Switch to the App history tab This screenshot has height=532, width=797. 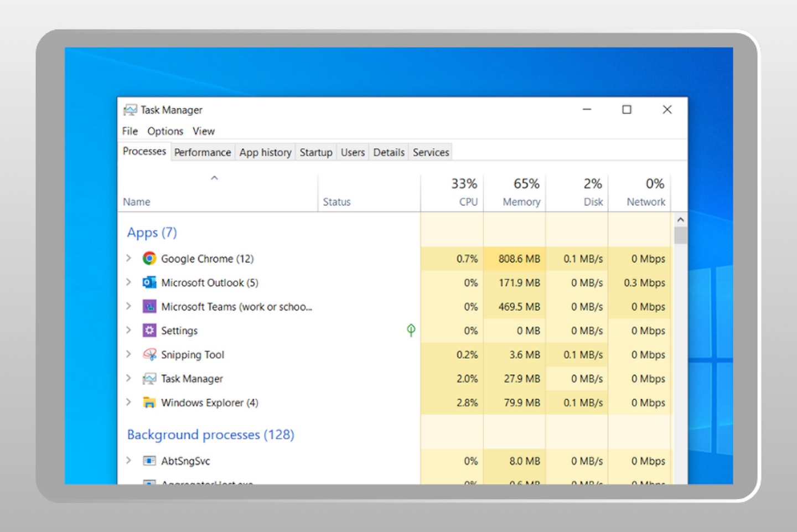[265, 152]
